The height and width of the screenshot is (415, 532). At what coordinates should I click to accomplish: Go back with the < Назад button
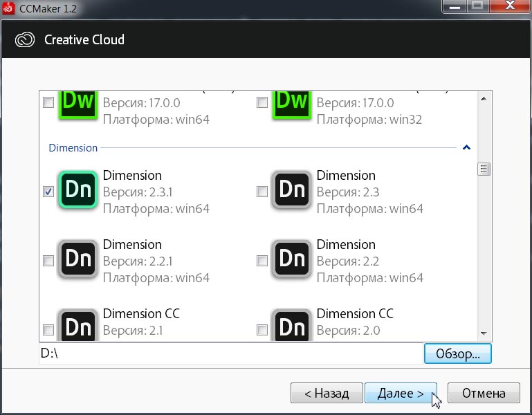click(327, 393)
